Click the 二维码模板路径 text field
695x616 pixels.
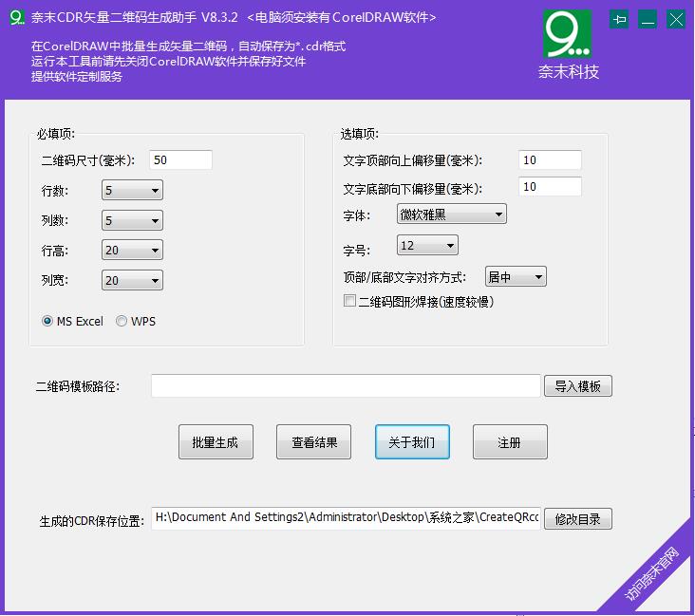(x=346, y=386)
